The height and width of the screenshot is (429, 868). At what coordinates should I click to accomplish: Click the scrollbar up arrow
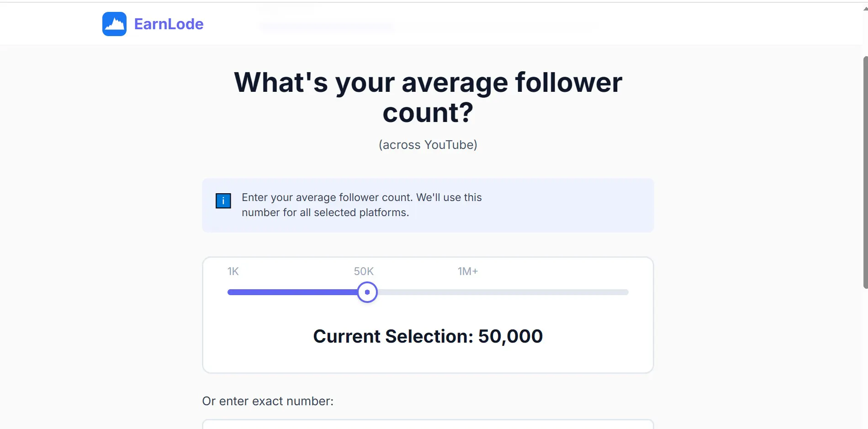point(865,8)
